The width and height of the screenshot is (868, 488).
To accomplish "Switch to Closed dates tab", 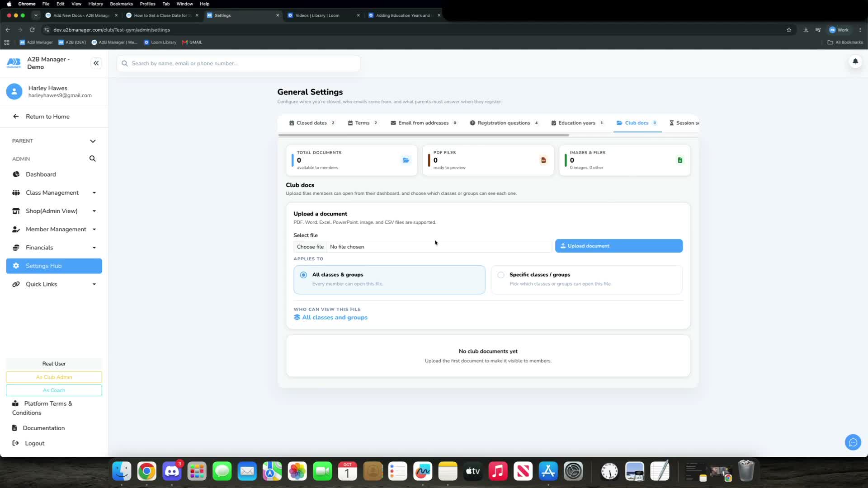I will 312,123.
